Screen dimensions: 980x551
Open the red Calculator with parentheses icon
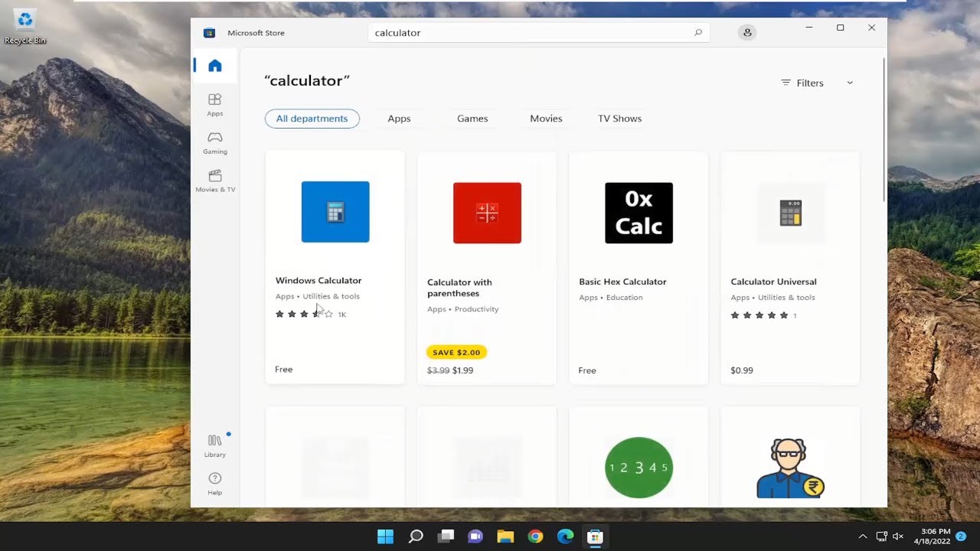coord(487,213)
